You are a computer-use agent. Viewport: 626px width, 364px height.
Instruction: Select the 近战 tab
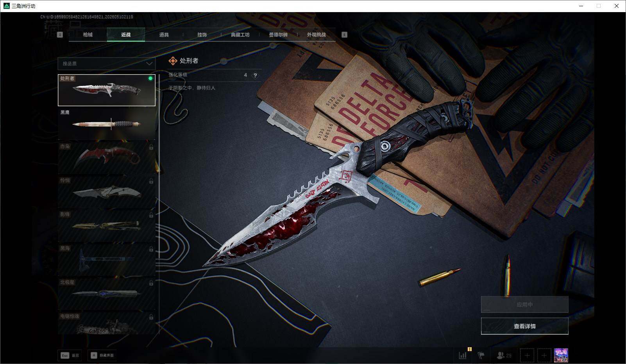click(x=126, y=35)
